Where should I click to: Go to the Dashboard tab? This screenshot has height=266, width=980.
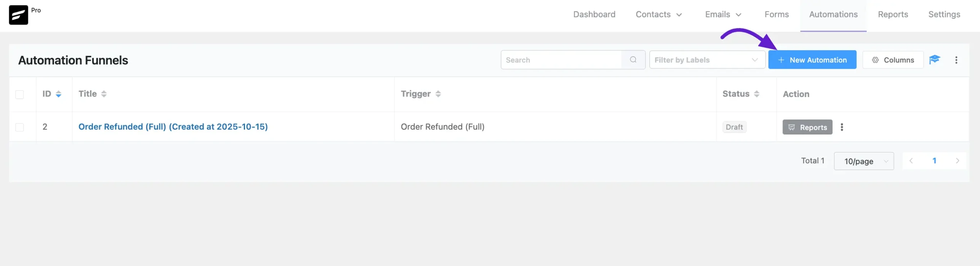pyautogui.click(x=594, y=15)
